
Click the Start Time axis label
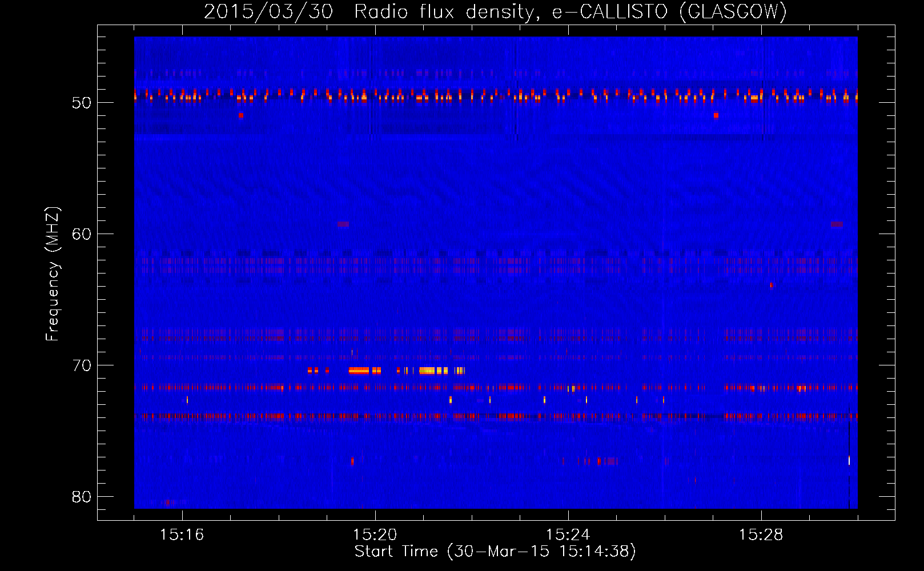pyautogui.click(x=495, y=552)
